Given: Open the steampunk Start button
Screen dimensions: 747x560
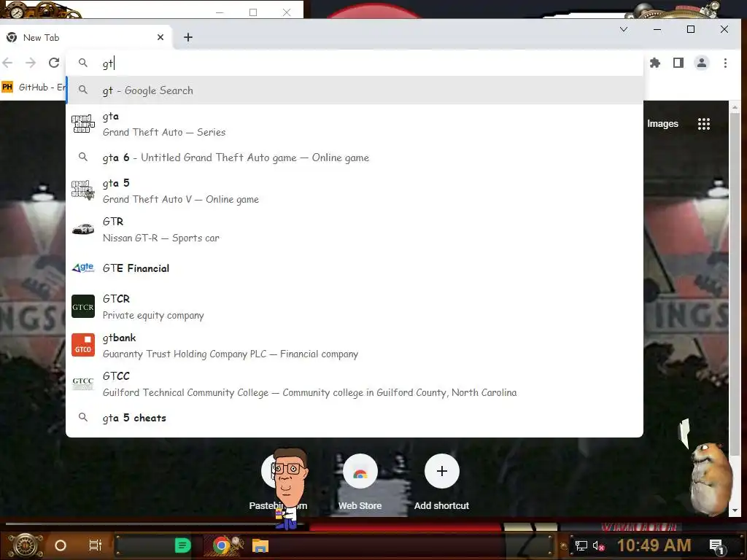Looking at the screenshot, I should click(26, 545).
